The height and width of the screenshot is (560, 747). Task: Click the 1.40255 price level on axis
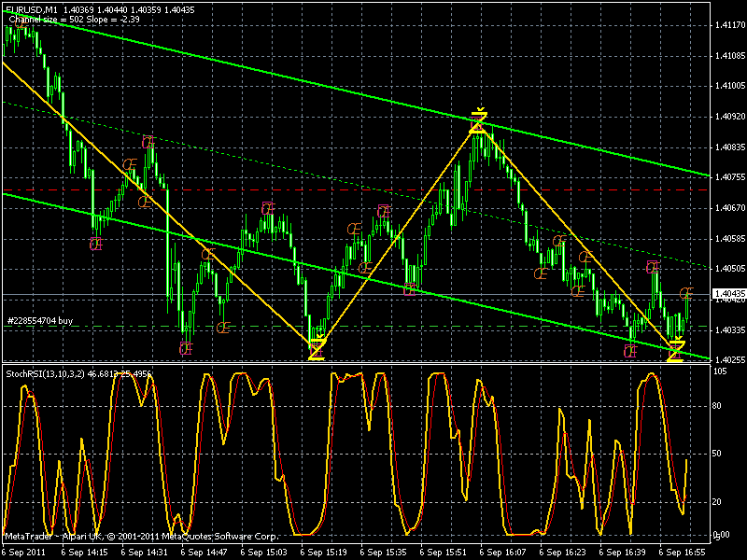coord(727,359)
